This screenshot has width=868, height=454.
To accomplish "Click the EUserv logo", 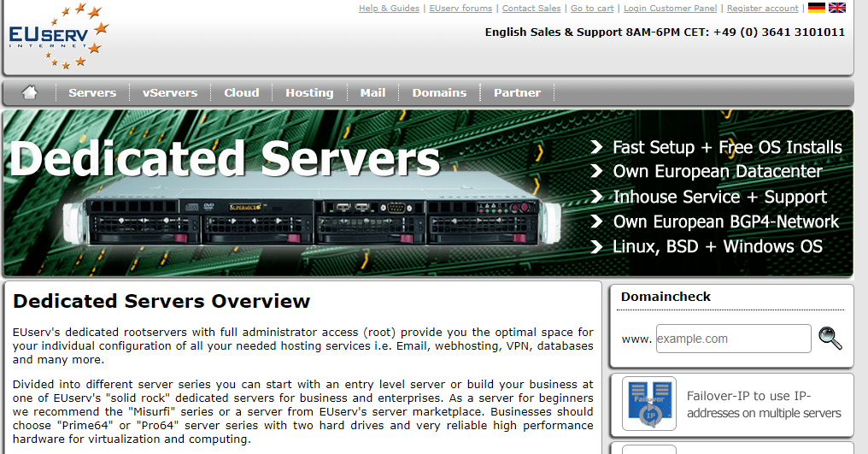I will (x=58, y=36).
